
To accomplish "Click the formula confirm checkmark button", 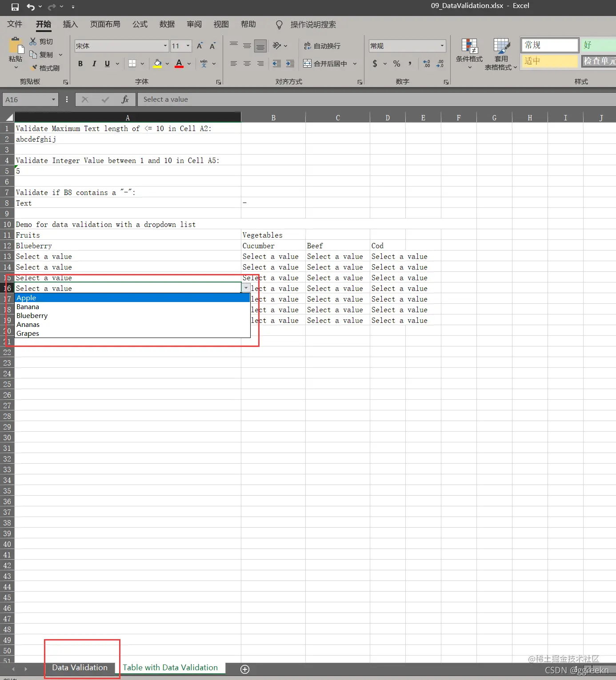I will [105, 99].
